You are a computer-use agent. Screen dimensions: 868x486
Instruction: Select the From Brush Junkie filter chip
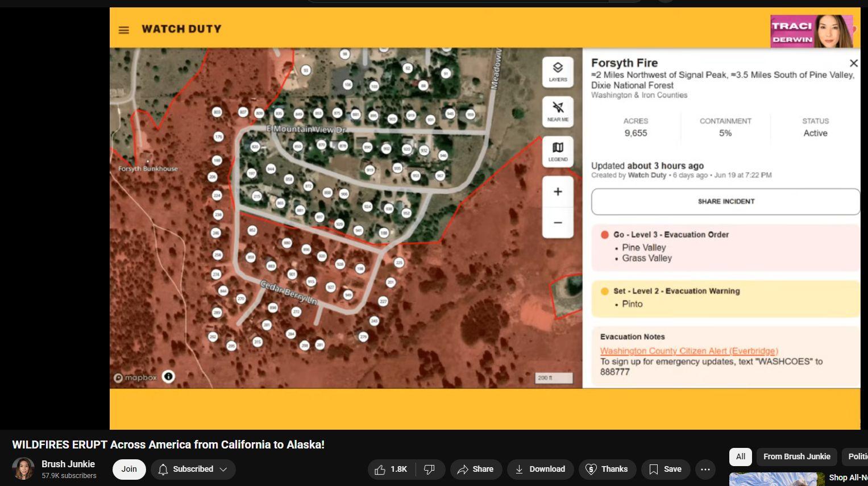click(x=796, y=456)
